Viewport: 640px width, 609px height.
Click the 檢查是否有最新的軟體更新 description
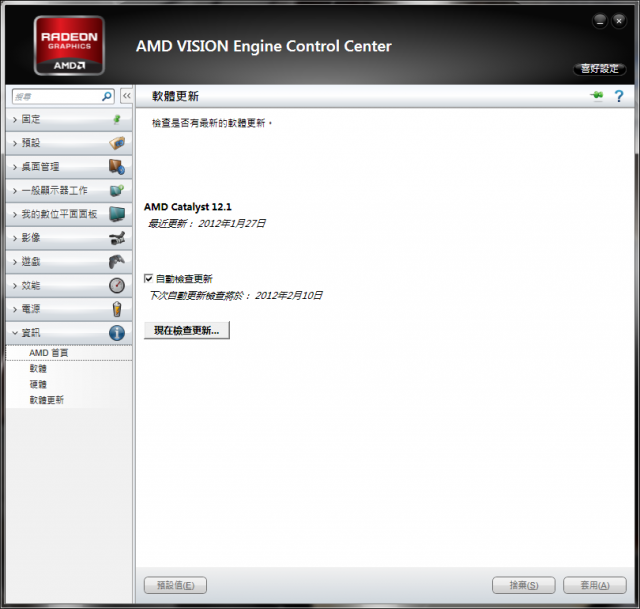point(212,123)
